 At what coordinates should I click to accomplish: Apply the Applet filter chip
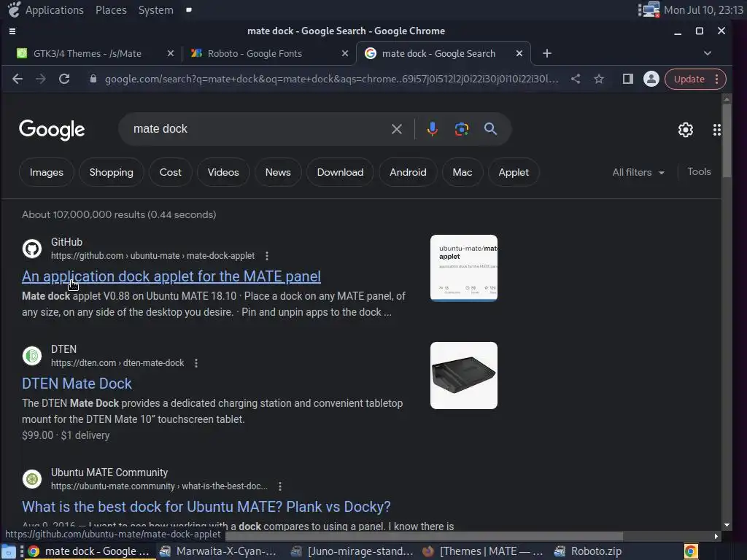(514, 172)
